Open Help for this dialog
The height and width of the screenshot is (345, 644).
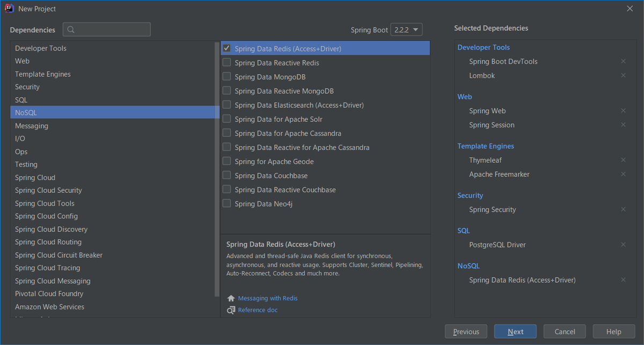click(613, 332)
